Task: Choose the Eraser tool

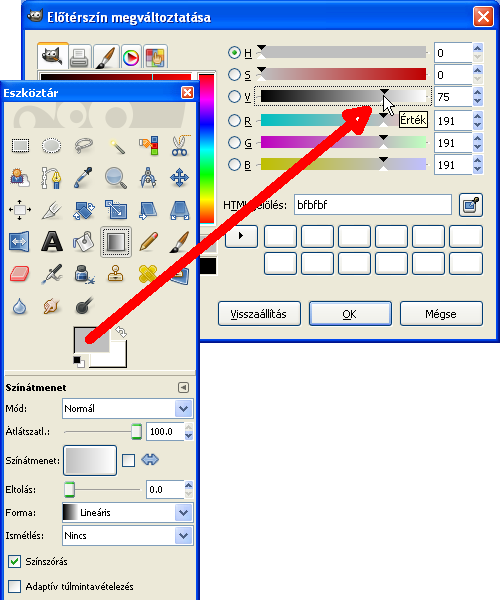Action: [x=20, y=274]
